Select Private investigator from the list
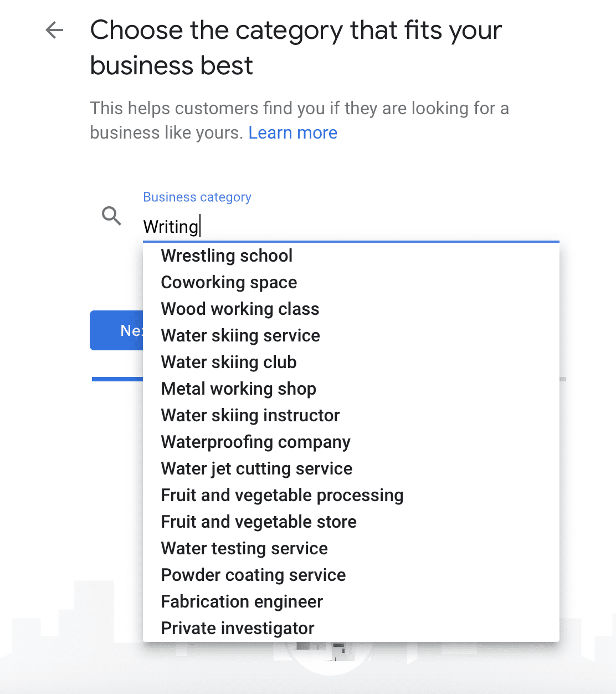Screen dimensions: 616x694 coord(237,628)
